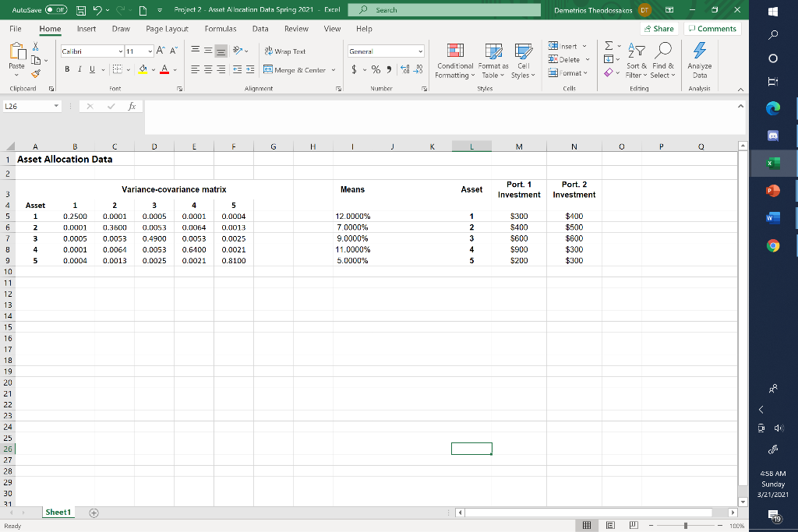Undo the last action
This screenshot has width=798, height=532.
tap(97, 10)
